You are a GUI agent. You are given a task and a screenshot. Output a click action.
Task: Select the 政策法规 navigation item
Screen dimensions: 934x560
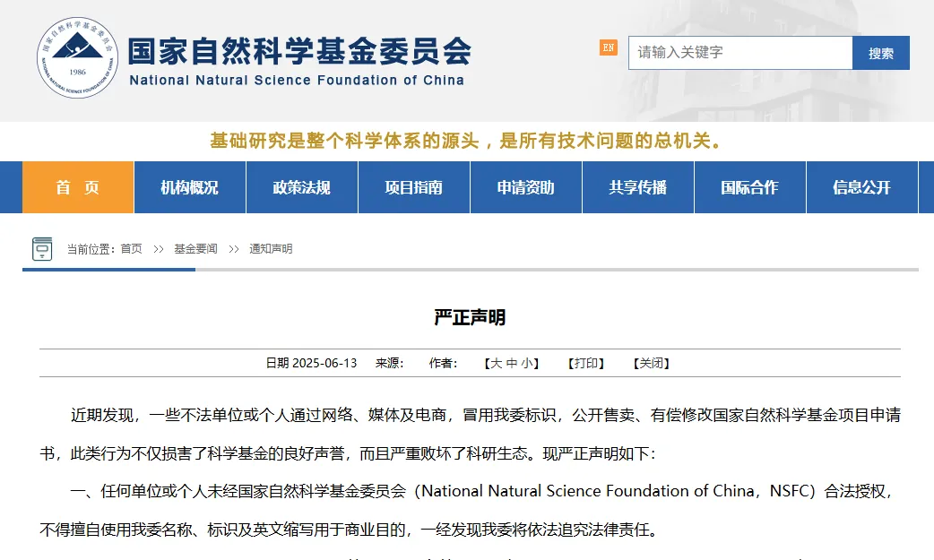click(301, 187)
